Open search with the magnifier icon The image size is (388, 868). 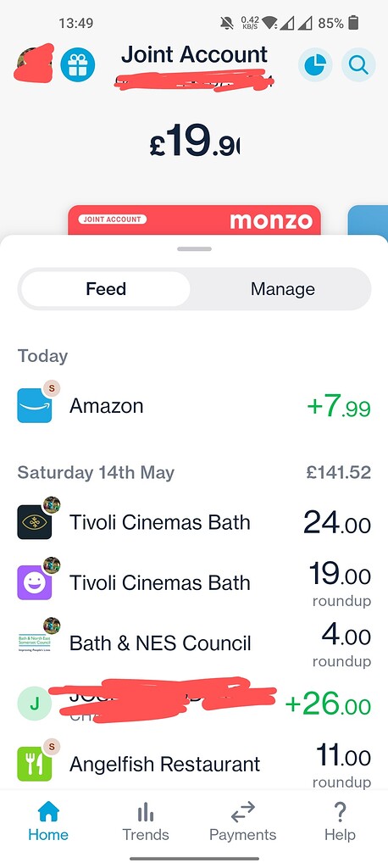358,64
